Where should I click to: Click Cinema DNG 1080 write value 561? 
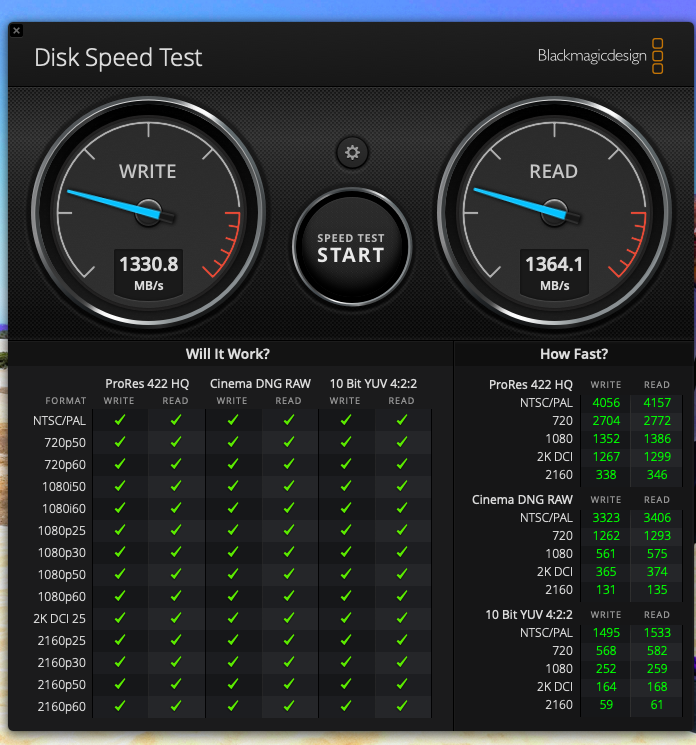click(606, 554)
